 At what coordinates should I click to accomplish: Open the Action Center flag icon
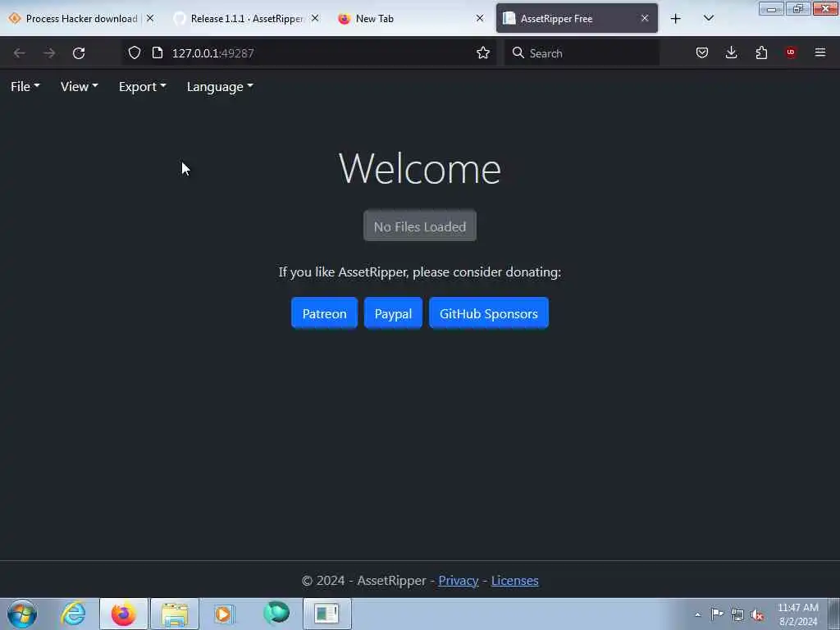click(x=717, y=614)
